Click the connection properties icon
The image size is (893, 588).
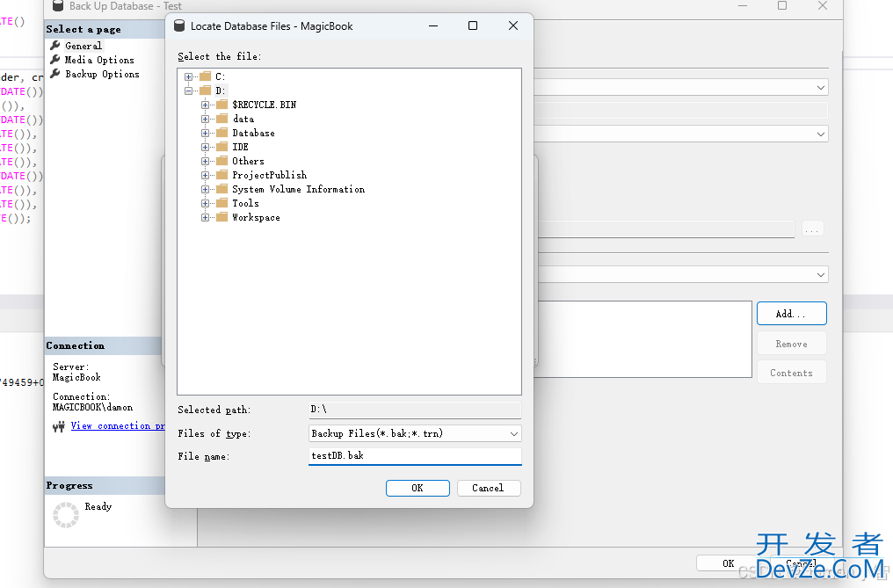pos(59,427)
